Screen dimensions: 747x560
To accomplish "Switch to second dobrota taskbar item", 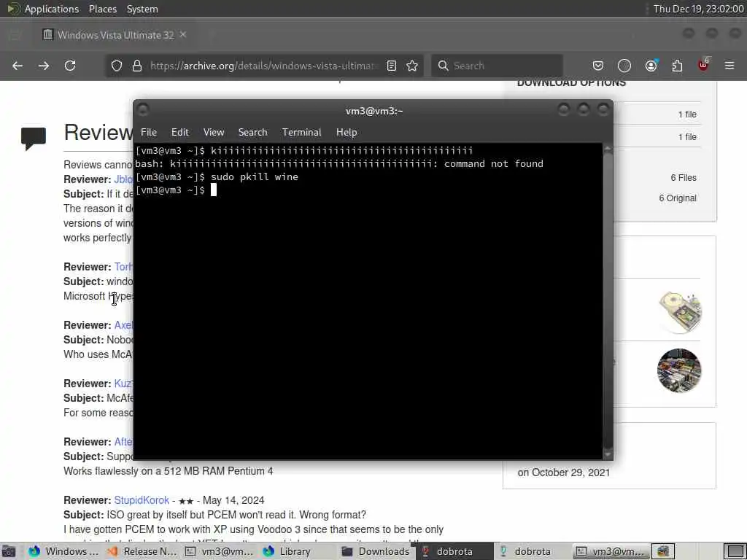I will click(532, 551).
